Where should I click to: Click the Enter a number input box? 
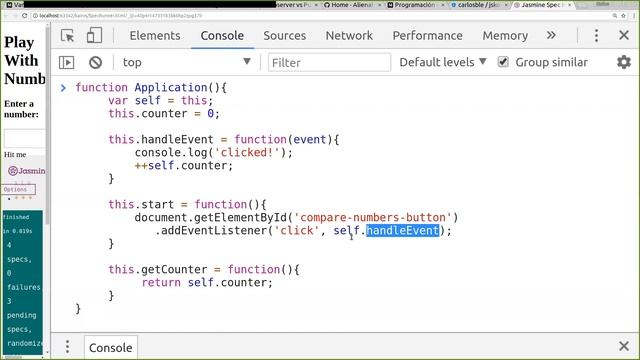[x=24, y=138]
